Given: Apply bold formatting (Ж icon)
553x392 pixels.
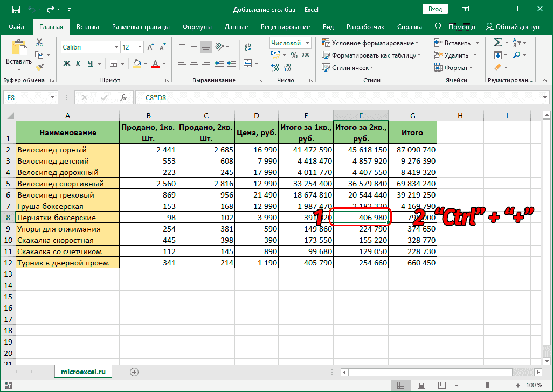Looking at the screenshot, I should coord(66,63).
